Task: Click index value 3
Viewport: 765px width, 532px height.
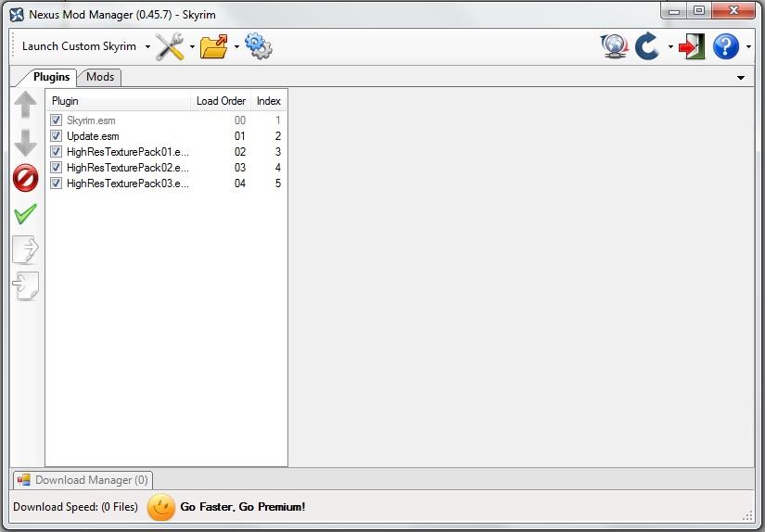Action: pos(278,152)
